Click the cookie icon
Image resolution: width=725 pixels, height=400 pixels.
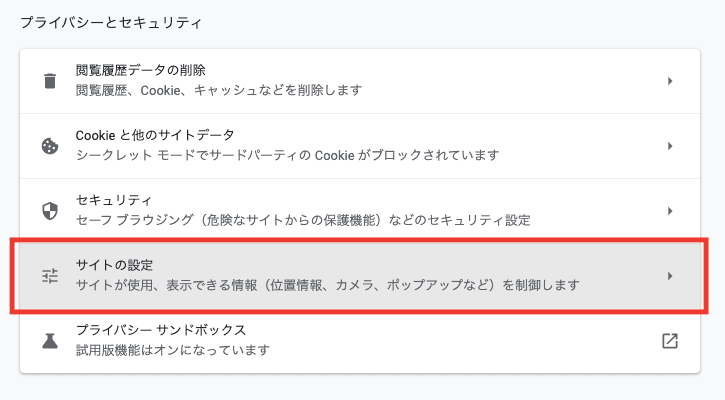(x=50, y=146)
